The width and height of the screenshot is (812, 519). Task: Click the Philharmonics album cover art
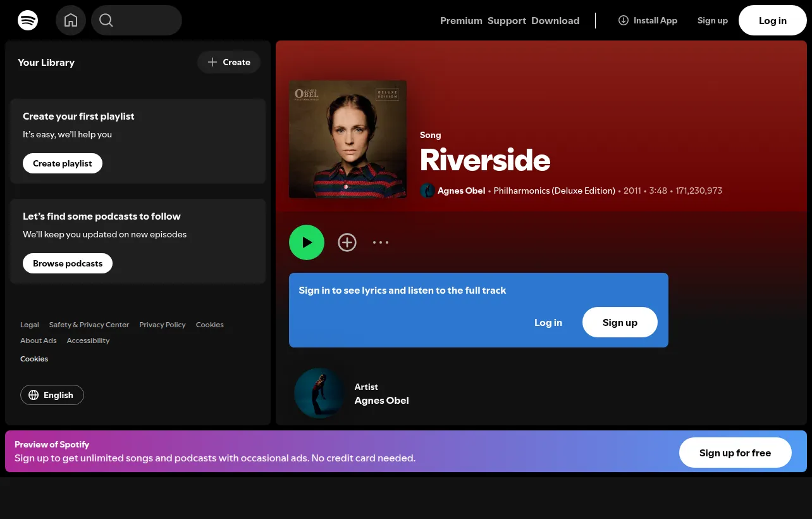tap(348, 139)
